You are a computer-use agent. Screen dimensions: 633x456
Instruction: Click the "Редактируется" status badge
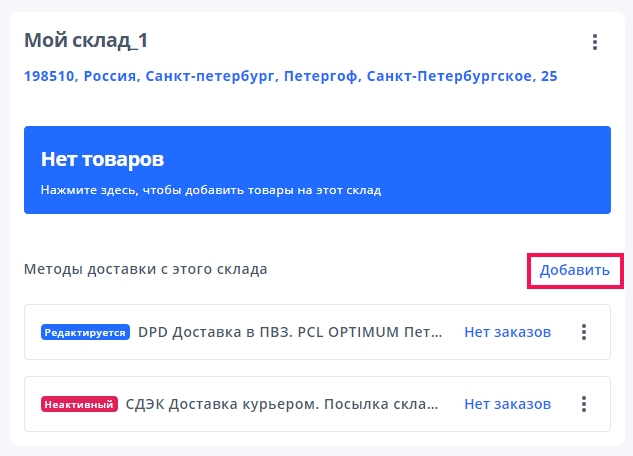[x=85, y=332]
